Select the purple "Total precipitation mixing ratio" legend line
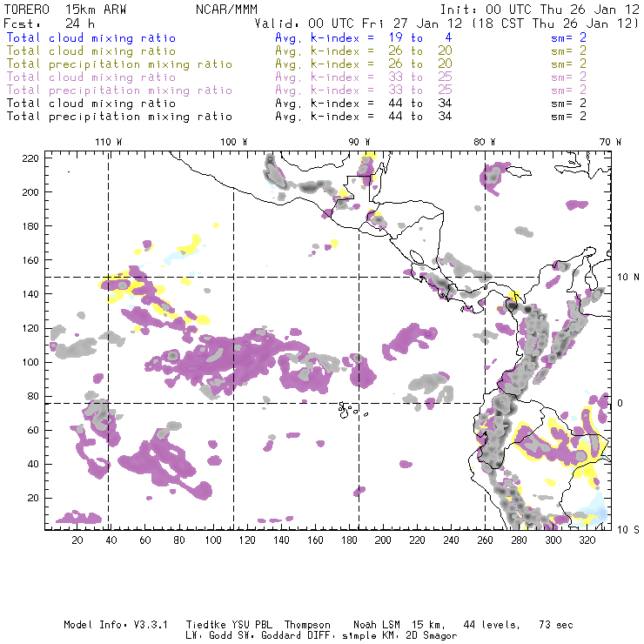This screenshot has height=644, width=644. 119,91
